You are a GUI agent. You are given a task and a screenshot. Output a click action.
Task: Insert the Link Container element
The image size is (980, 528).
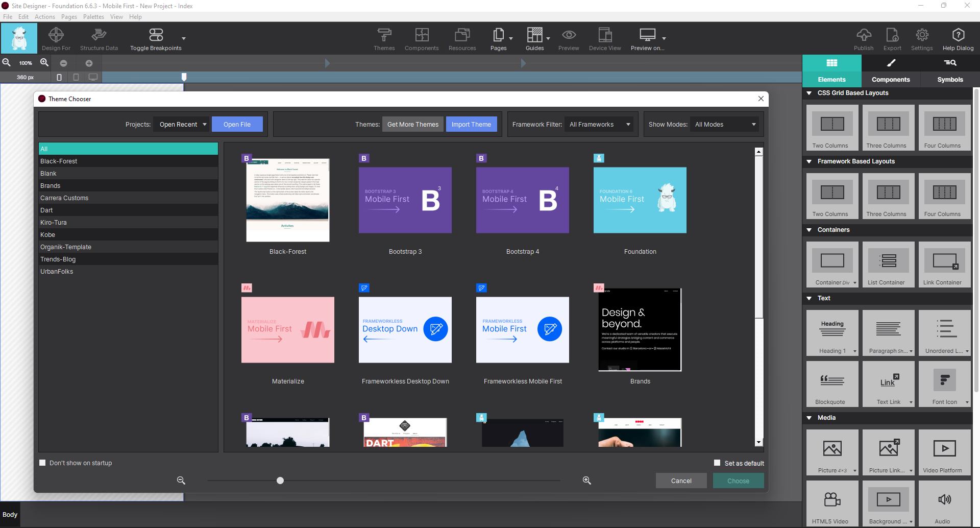point(944,265)
